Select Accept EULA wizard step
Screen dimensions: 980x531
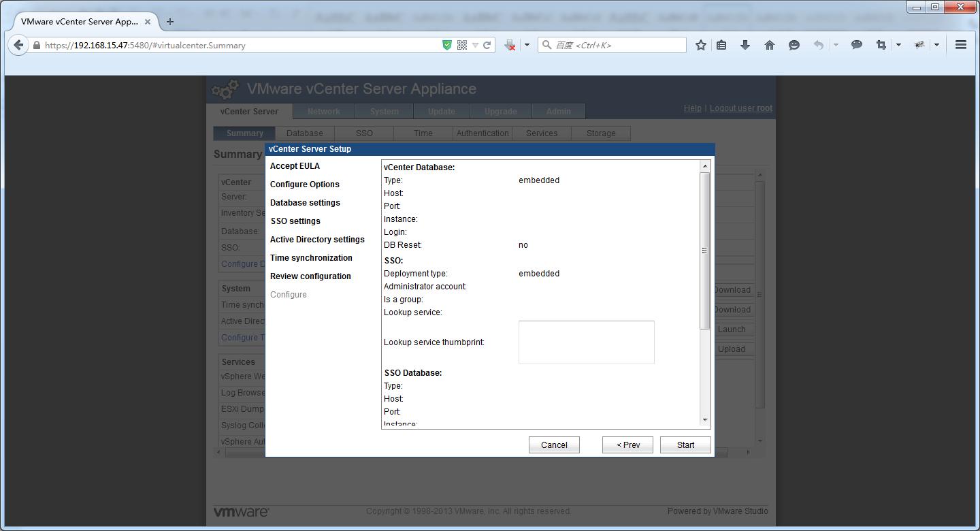[295, 166]
